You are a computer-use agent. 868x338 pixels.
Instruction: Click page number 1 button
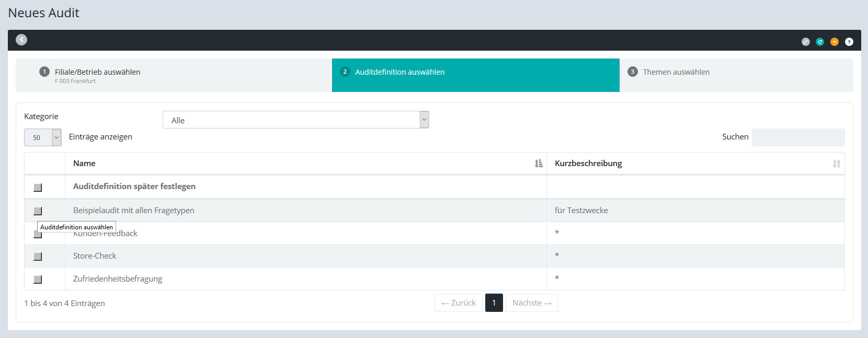tap(494, 303)
